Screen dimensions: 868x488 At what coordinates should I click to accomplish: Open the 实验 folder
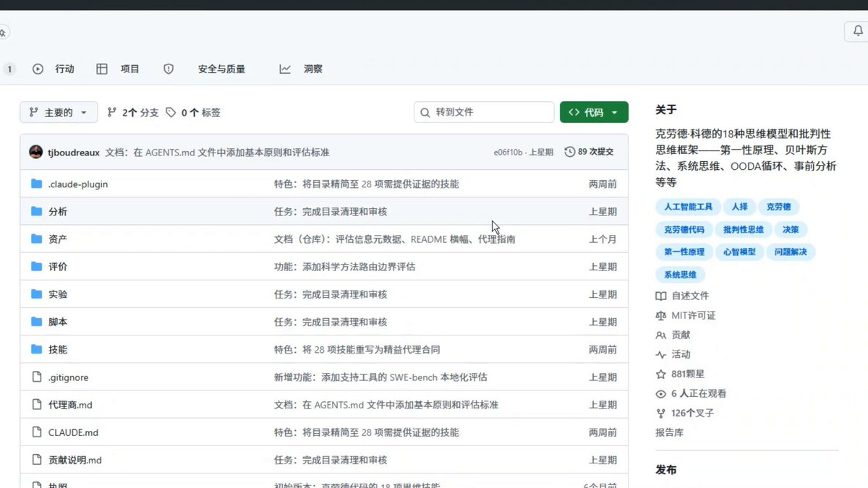pos(58,294)
